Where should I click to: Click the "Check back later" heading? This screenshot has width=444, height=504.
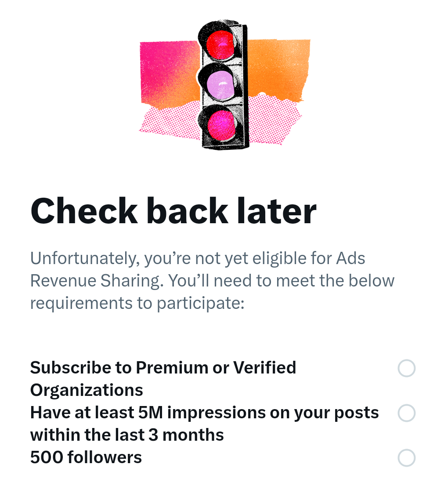[x=173, y=211]
